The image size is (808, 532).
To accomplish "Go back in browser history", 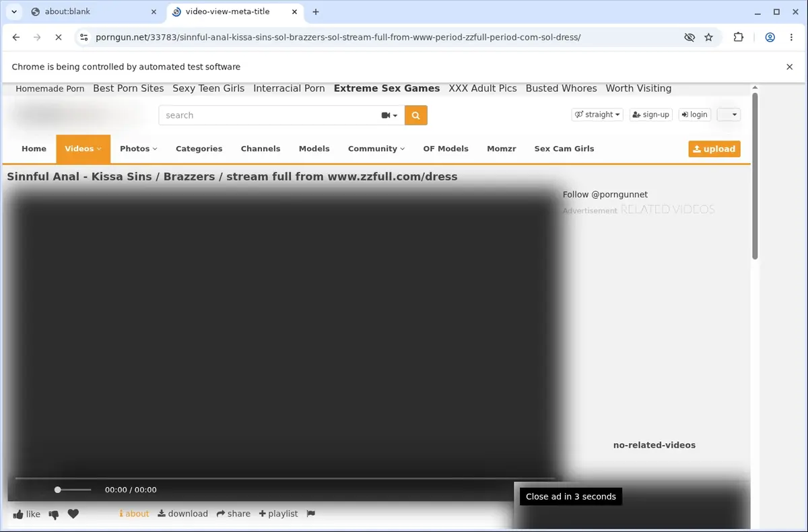I will point(16,38).
